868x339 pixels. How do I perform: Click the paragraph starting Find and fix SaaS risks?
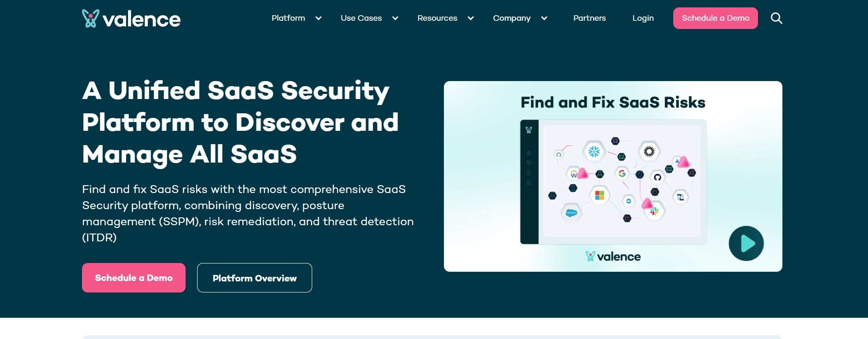248,213
